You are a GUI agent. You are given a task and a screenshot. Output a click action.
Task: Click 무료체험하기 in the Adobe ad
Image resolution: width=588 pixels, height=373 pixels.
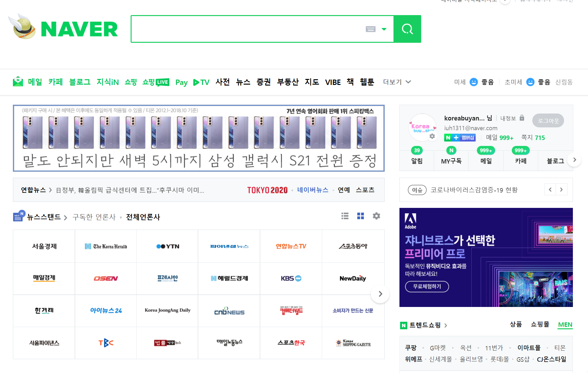coord(427,287)
